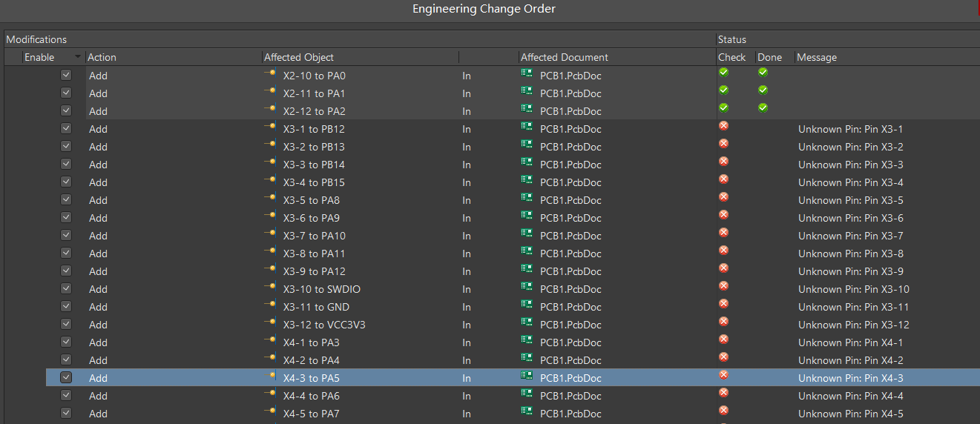Open the Enable column dropdown arrow
Image resolution: width=980 pixels, height=424 pixels.
point(77,57)
